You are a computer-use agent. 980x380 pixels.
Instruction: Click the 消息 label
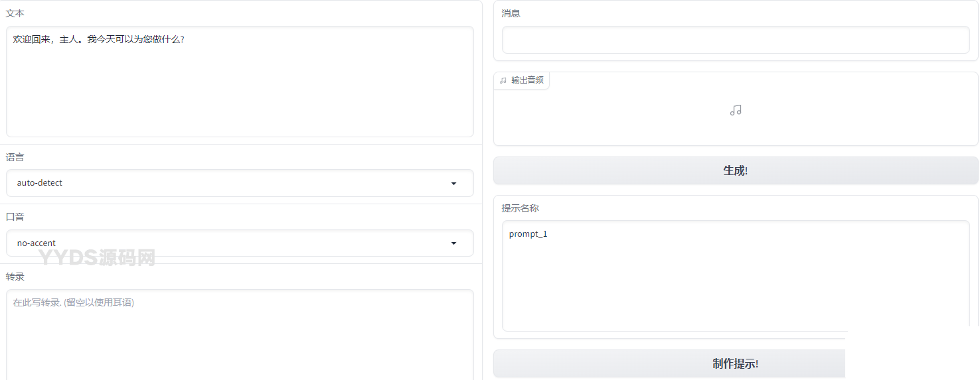pos(511,13)
